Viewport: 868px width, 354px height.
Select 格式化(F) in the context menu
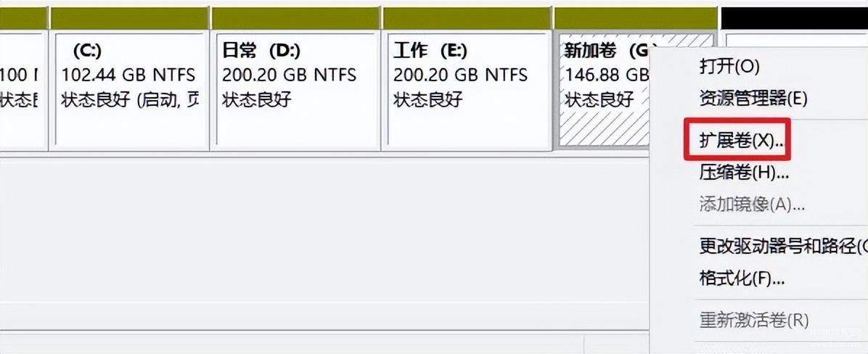[x=742, y=278]
